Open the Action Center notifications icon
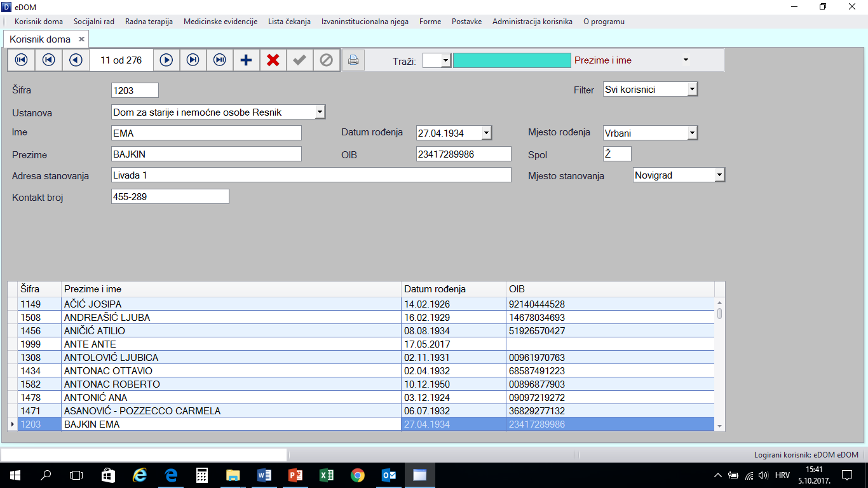This screenshot has width=868, height=488. tap(846, 475)
